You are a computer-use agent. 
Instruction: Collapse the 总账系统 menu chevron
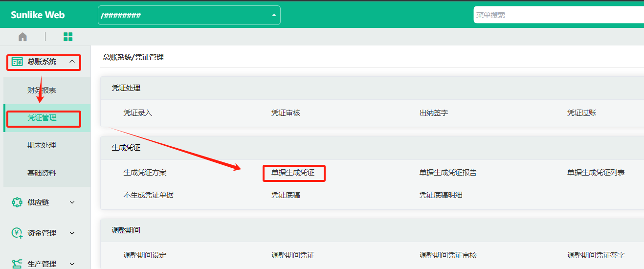point(72,62)
